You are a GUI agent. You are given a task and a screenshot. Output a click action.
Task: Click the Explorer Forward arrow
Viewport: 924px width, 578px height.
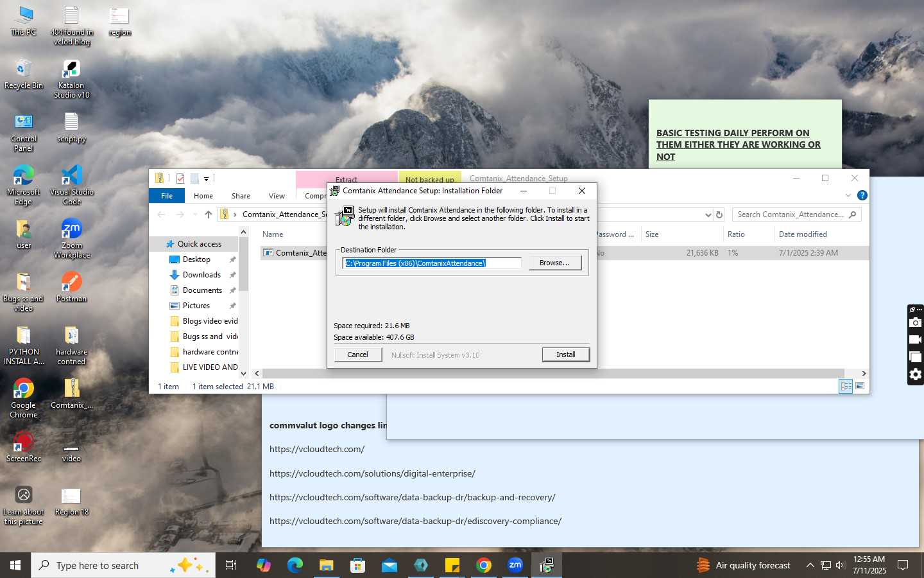coord(180,215)
